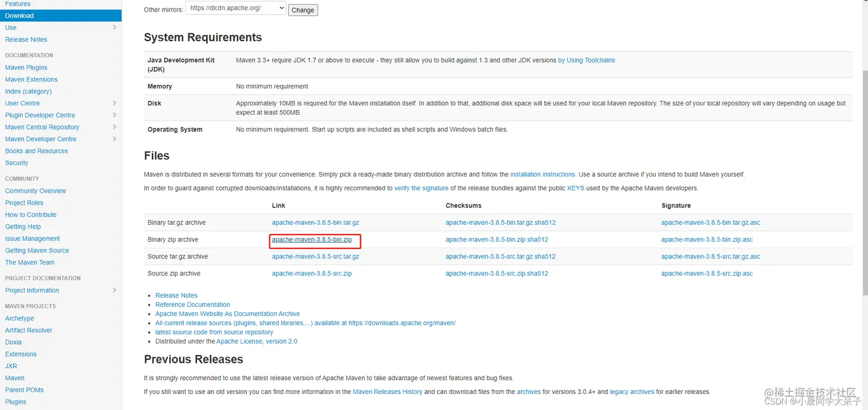Screen dimensions: 868x410
Task: Open apache-maven-3.8.5-src.zip.sha512 checksum
Action: 497,274
